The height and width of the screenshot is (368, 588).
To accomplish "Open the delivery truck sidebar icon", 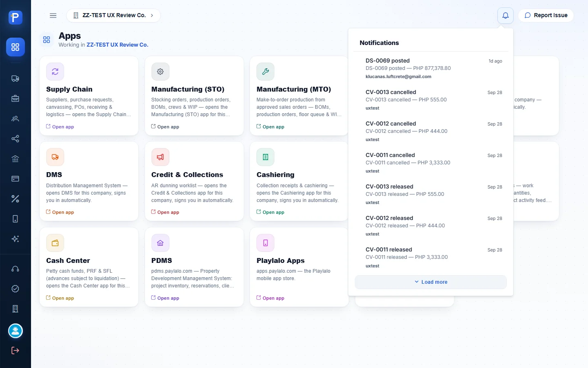I will point(16,79).
